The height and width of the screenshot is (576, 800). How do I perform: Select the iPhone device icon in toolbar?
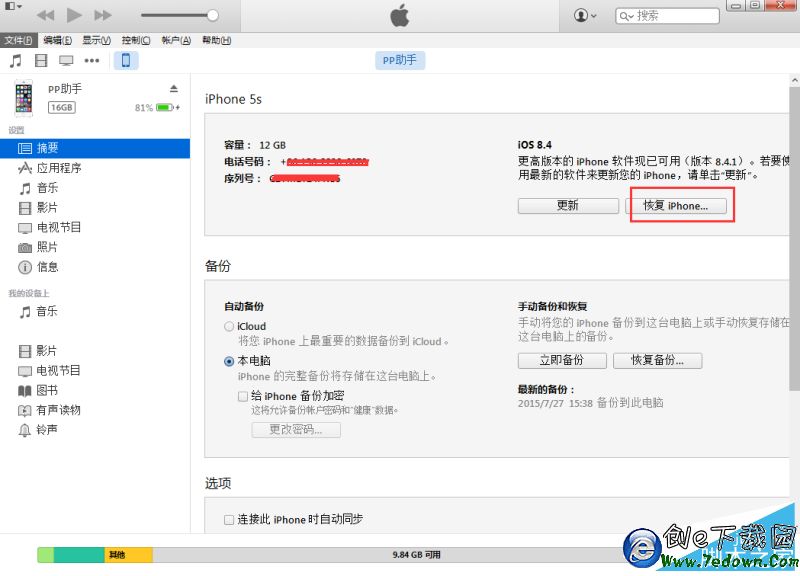126,61
